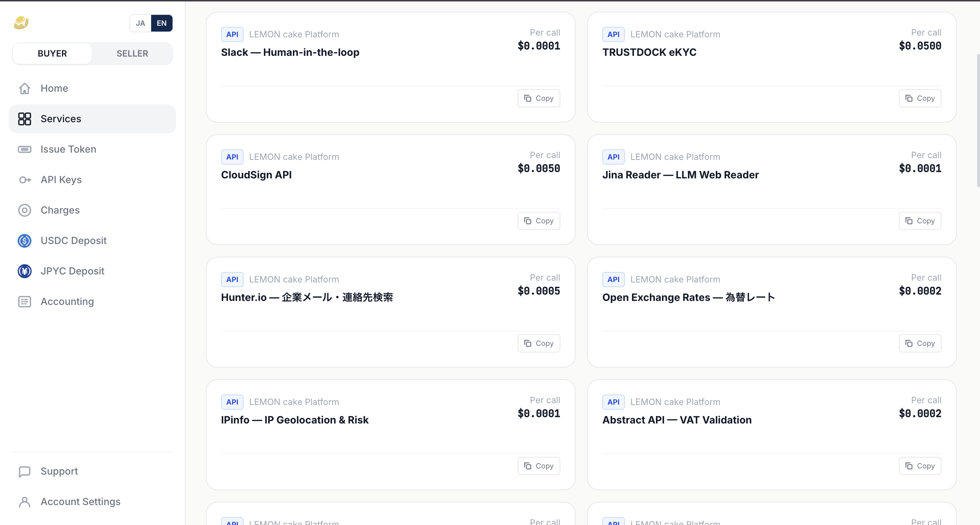Click the JPYC Deposit yen icon

coord(25,271)
